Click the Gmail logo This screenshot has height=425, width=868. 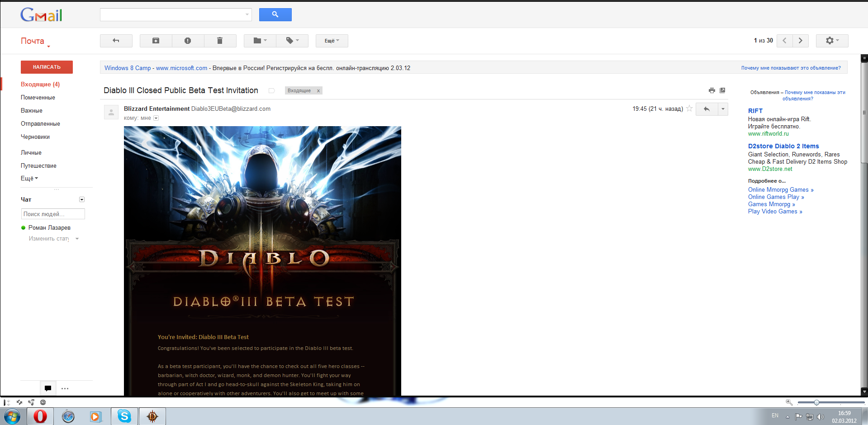[x=41, y=15]
